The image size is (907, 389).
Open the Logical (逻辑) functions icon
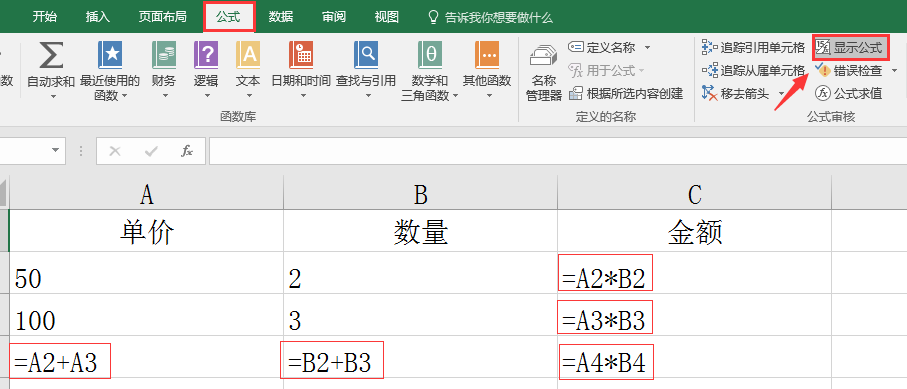[x=205, y=56]
